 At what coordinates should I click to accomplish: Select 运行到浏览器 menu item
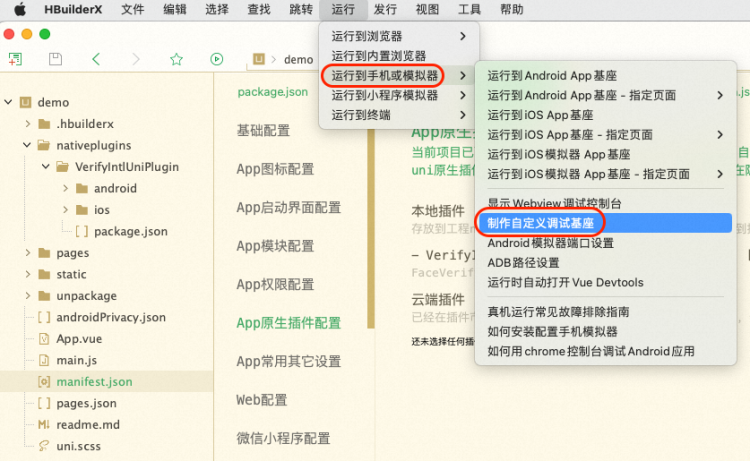[x=399, y=36]
